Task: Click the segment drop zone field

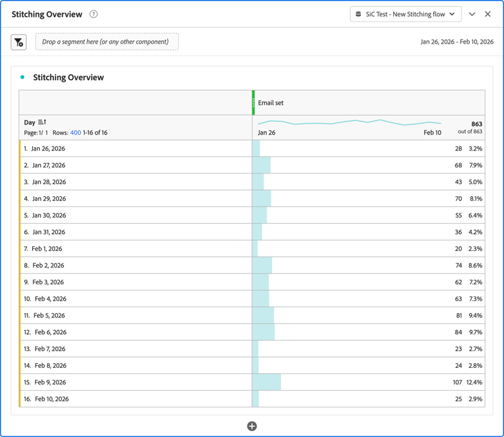Action: (x=107, y=42)
